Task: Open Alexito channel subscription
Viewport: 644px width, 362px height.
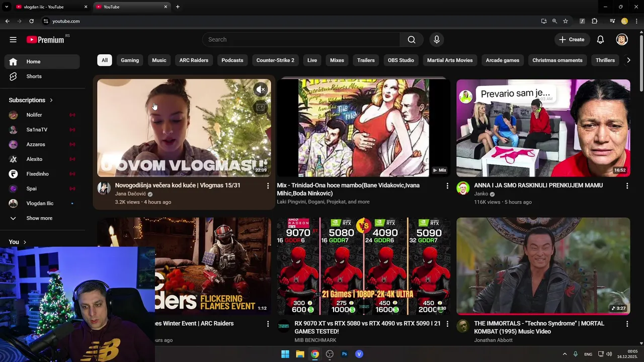Action: (42, 159)
